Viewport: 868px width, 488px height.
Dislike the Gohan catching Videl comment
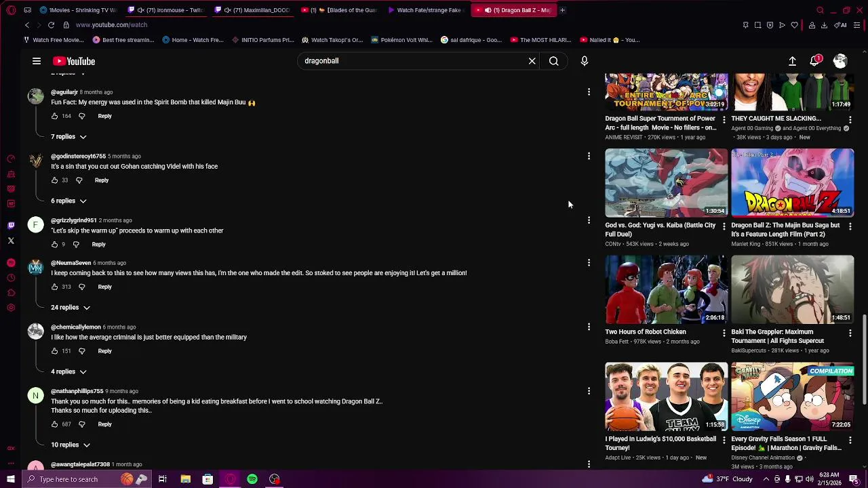click(79, 180)
